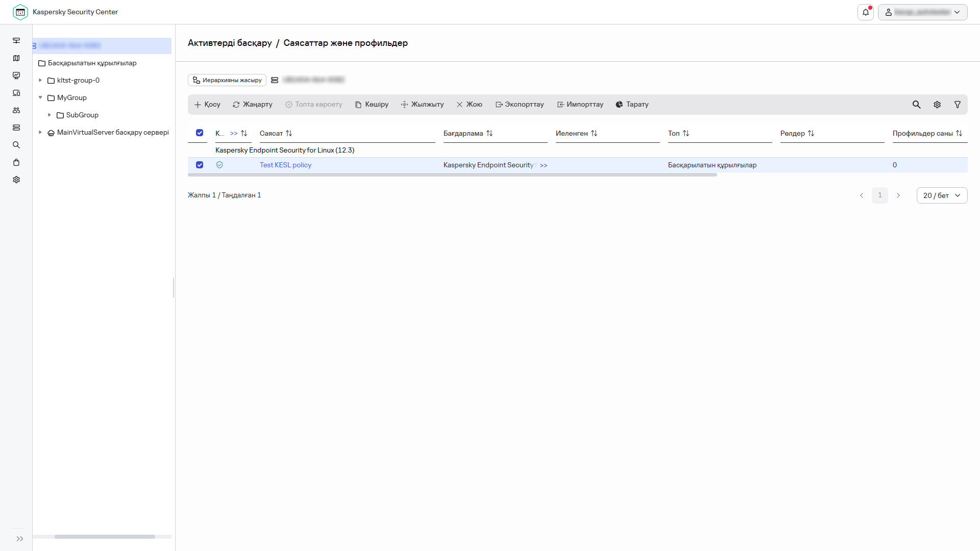Open the user account dropdown
This screenshot has height=551, width=980.
tap(922, 12)
